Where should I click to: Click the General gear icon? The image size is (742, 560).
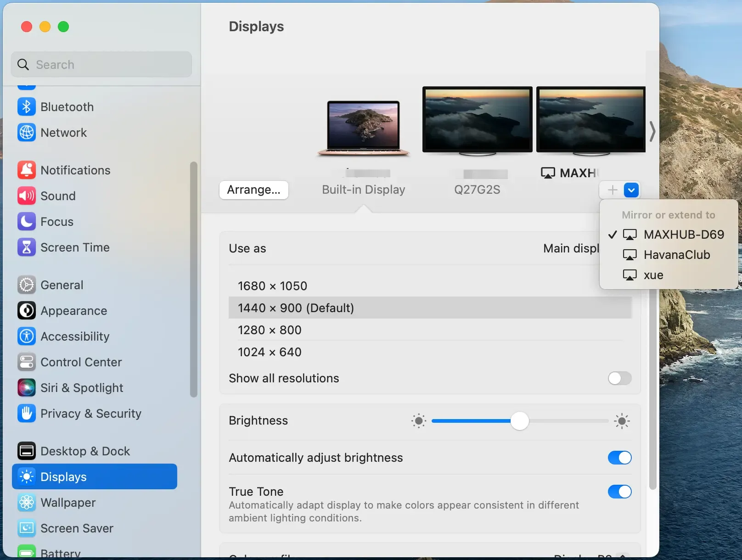pos(27,285)
